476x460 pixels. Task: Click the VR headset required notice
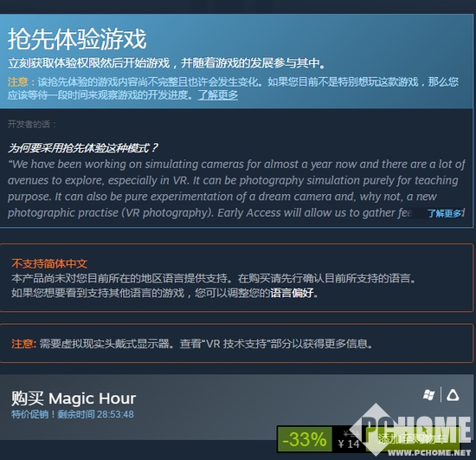[x=192, y=344]
